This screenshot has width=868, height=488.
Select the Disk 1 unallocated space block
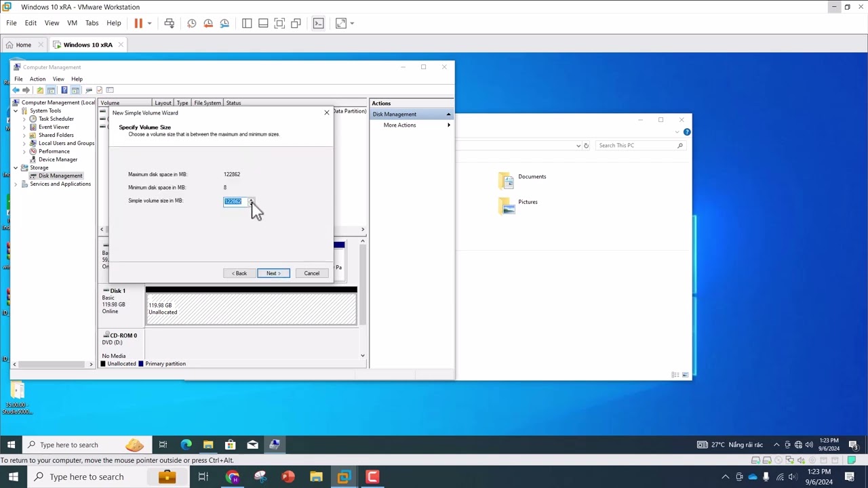pyautogui.click(x=251, y=308)
